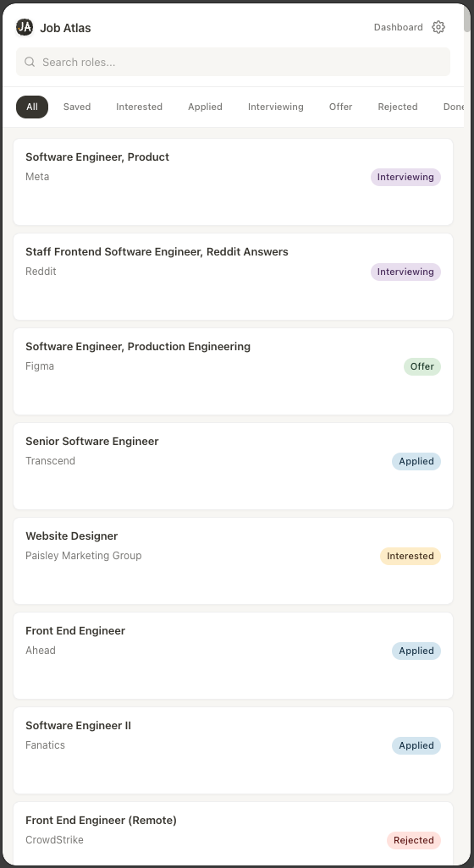Click Fanatics' Applied status badge

[416, 745]
